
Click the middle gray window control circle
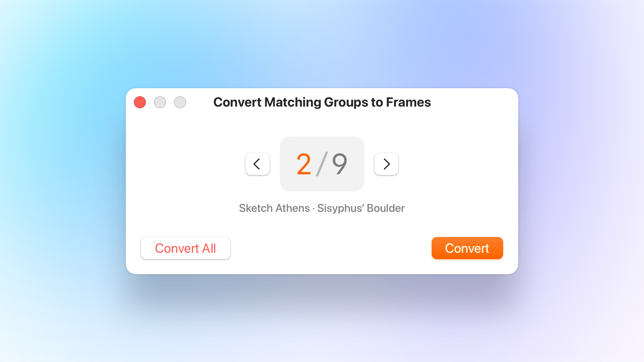[160, 102]
